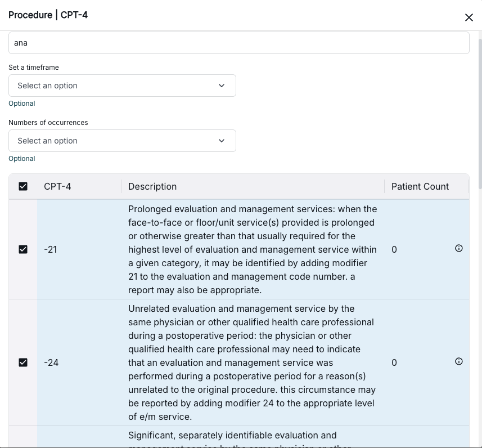
Task: Click the search field containing 'ana'
Action: [239, 43]
